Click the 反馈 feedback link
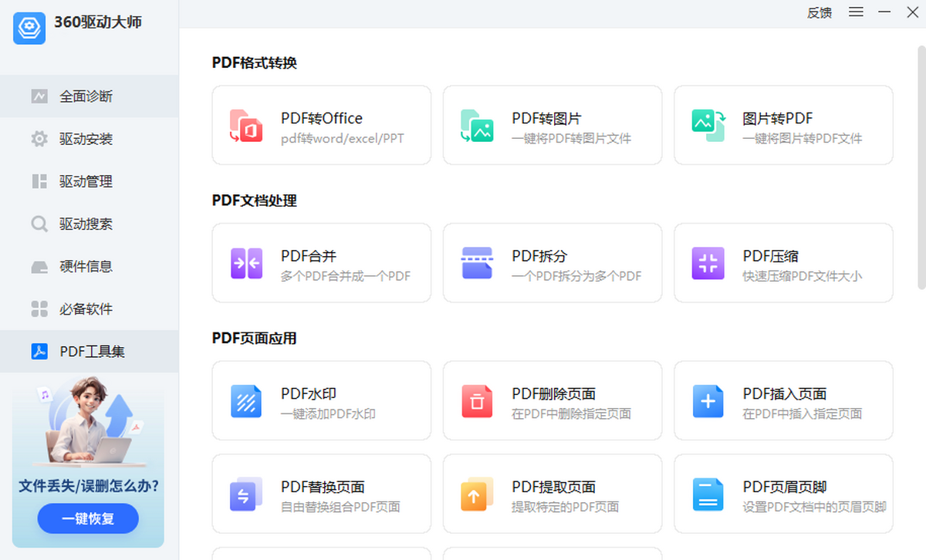This screenshot has height=560, width=926. [819, 13]
